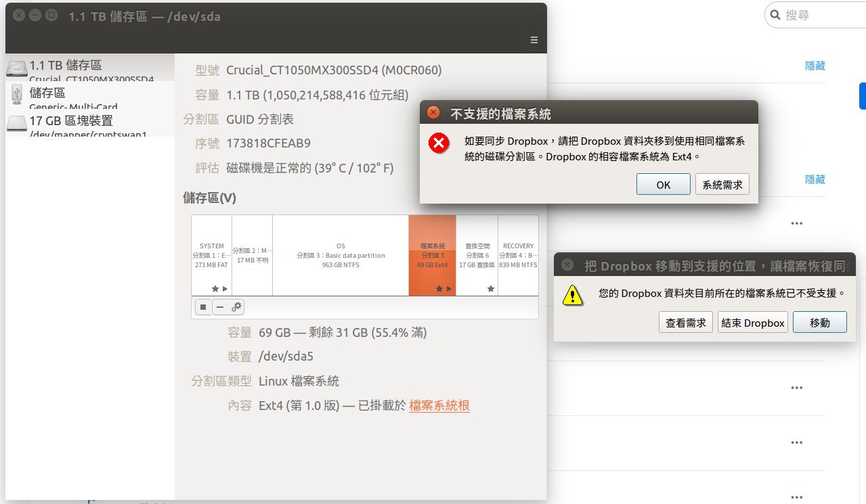Screen dimensions: 866x504
Task: Click the text Linux 檔案系統
Action: [x=299, y=381]
